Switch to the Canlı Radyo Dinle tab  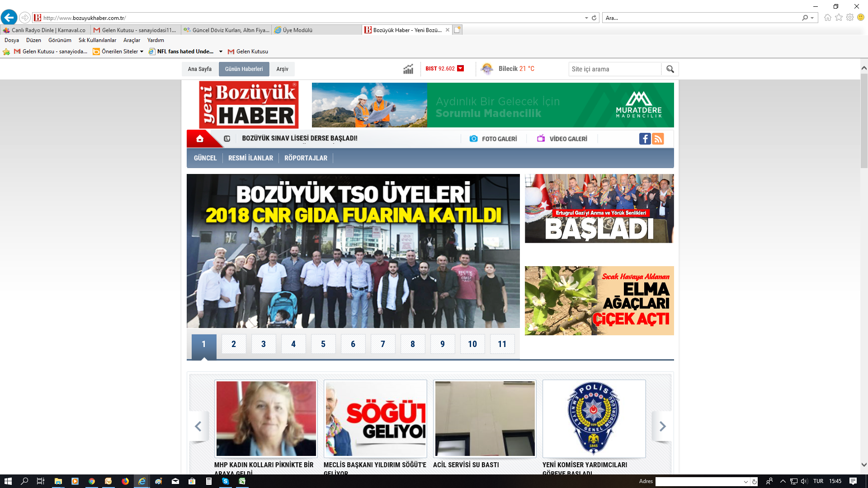[x=45, y=30]
